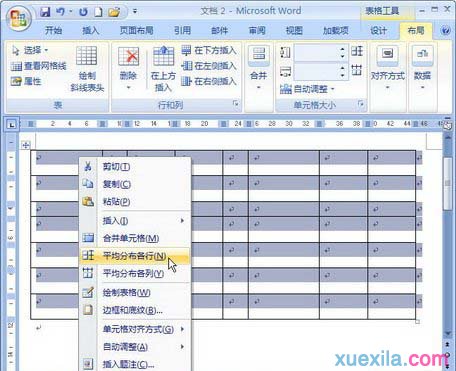Choose 平均分布各列(Y)

point(135,273)
